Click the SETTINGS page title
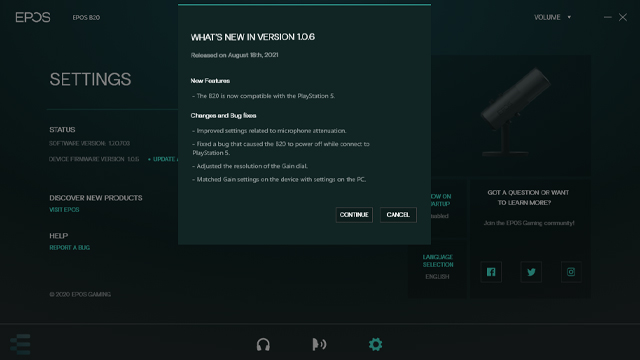Screen dimensions: 640x360 pyautogui.click(x=90, y=79)
